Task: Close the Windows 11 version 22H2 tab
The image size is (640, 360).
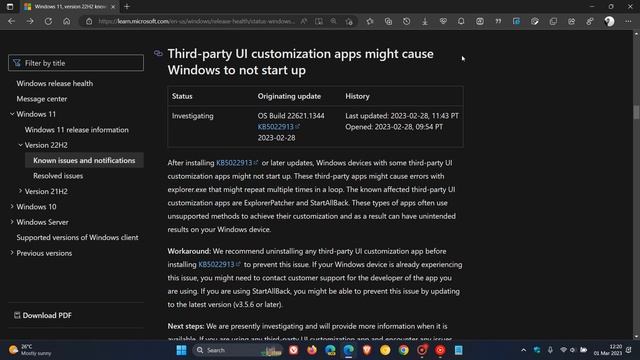Action: pyautogui.click(x=113, y=7)
